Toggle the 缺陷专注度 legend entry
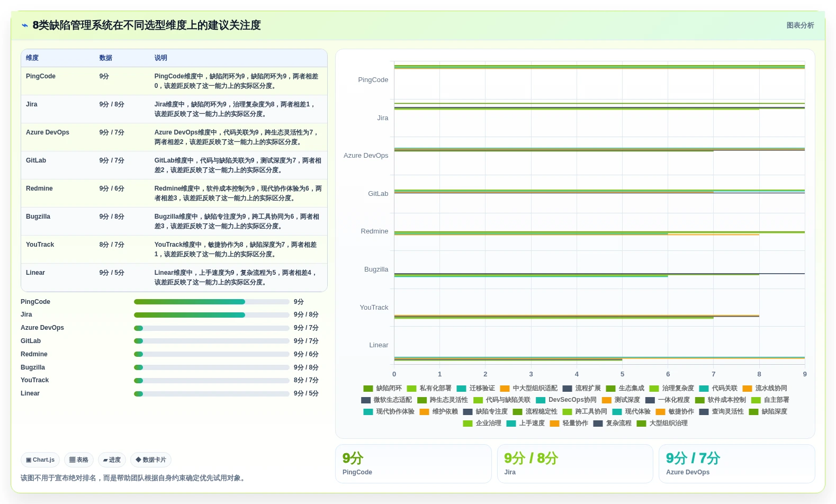 pos(486,412)
